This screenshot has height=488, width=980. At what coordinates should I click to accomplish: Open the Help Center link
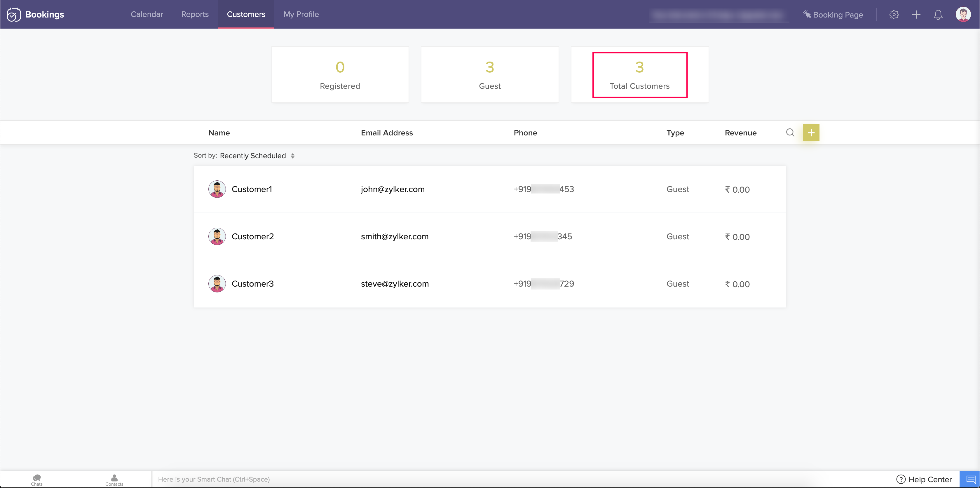point(924,479)
